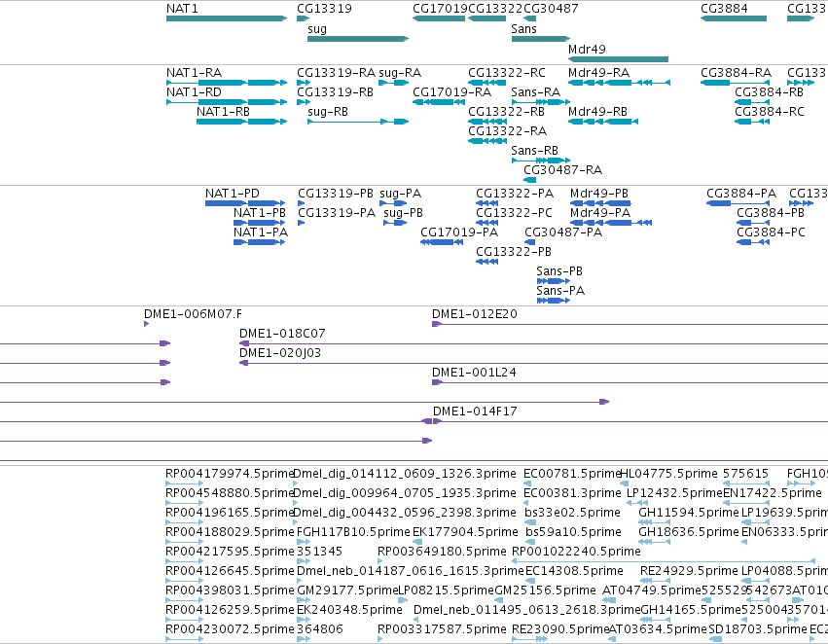Click the sug-PA protein label
828x644 pixels.
click(x=400, y=194)
